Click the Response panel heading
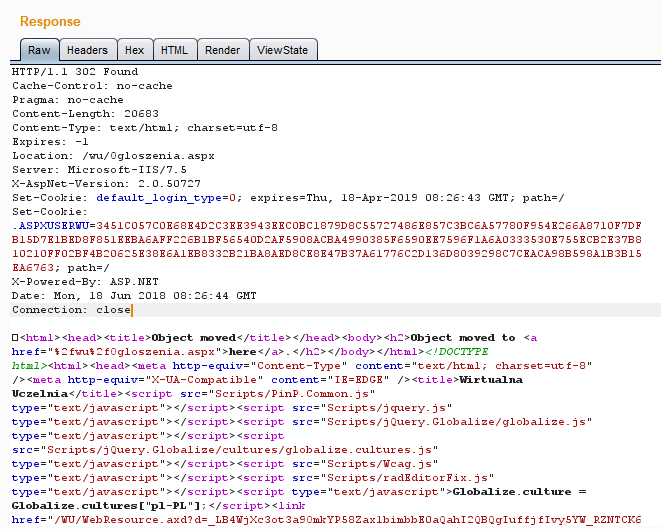Image resolution: width=661 pixels, height=529 pixels. pyautogui.click(x=50, y=21)
